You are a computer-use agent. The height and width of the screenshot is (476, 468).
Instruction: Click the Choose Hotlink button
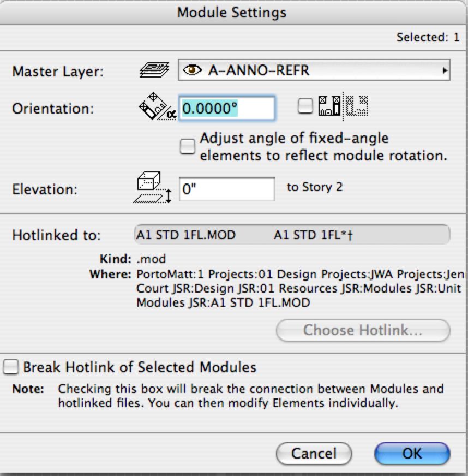tap(362, 330)
